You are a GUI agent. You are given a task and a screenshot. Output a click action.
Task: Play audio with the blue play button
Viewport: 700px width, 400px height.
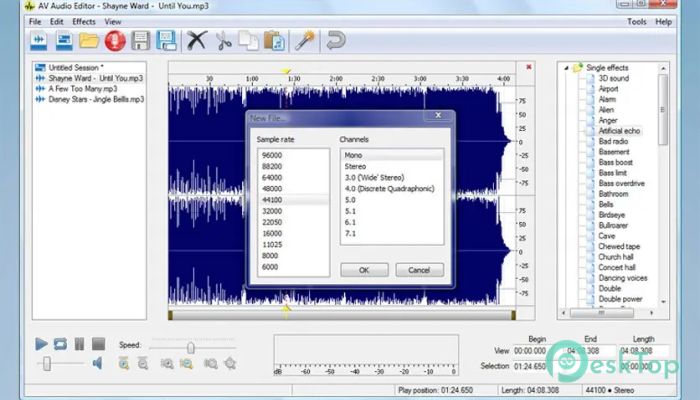tap(41, 344)
